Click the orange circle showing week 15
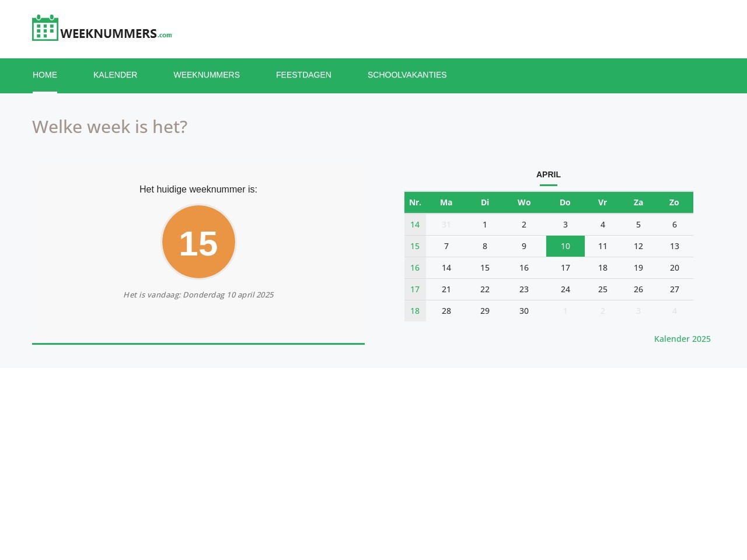747x560 pixels. pos(198,242)
